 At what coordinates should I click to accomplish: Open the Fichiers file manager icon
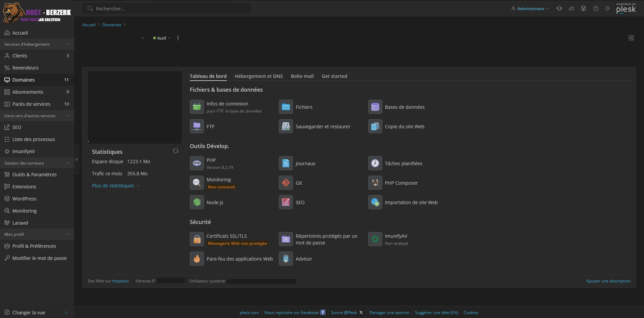click(286, 107)
